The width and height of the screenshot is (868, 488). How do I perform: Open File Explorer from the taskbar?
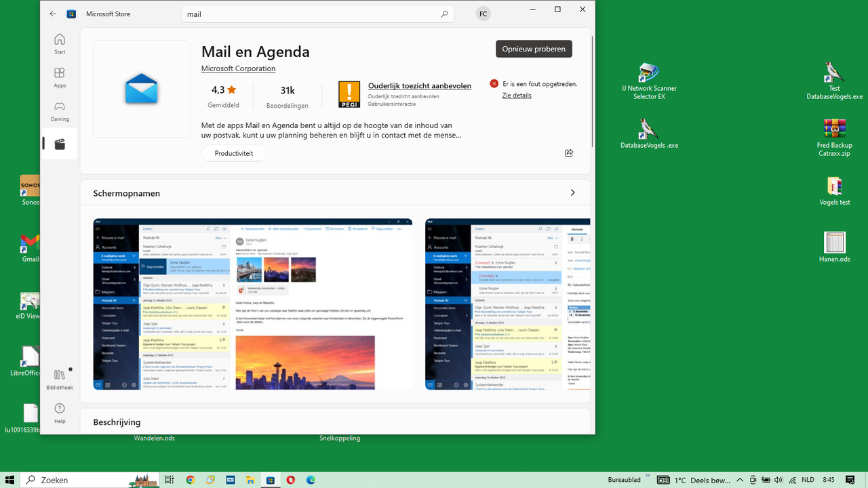(x=250, y=480)
